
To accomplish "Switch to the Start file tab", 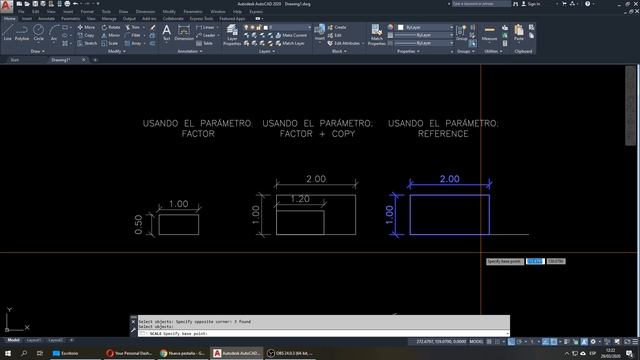I will [15, 60].
